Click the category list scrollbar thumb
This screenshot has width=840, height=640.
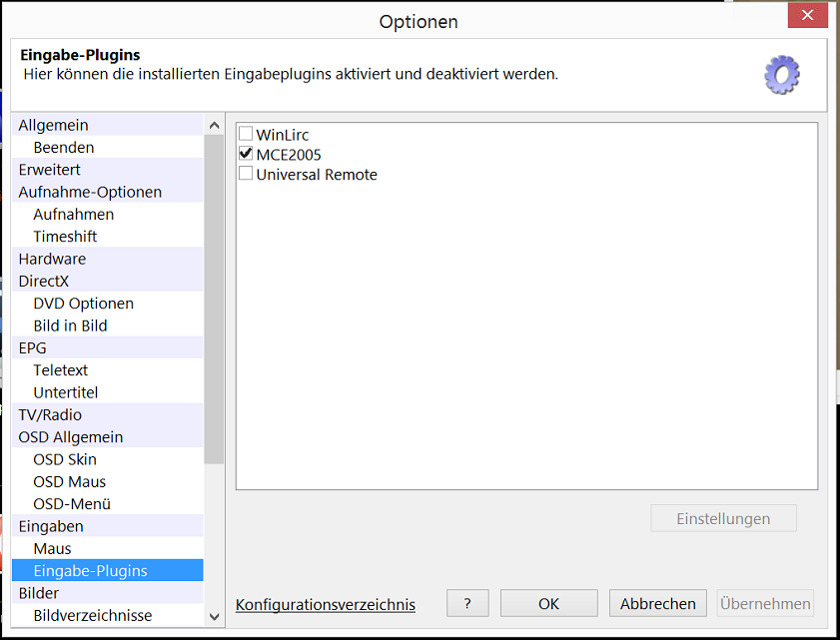tap(214, 300)
